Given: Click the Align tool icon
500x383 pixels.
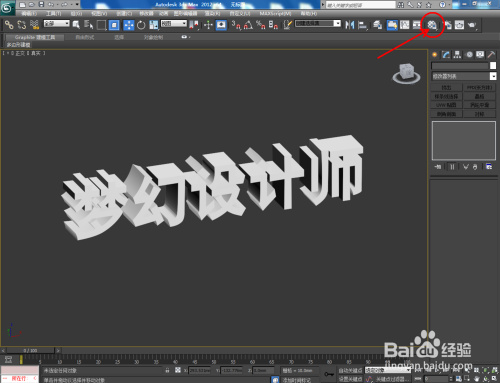Looking at the screenshot, I should [x=362, y=25].
